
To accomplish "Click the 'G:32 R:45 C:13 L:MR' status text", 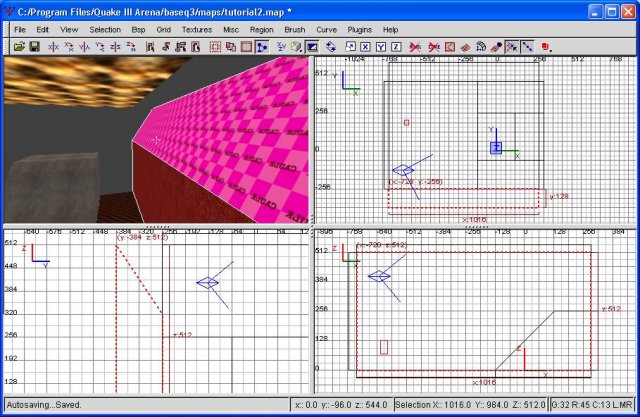I will click(x=592, y=405).
